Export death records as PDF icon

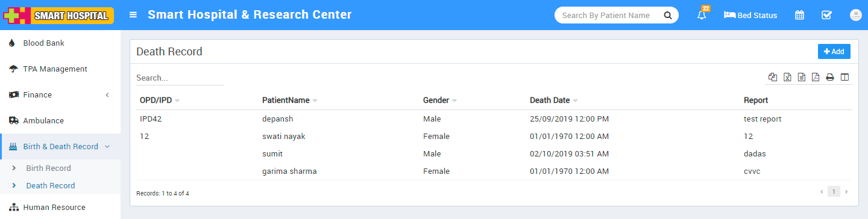point(816,77)
